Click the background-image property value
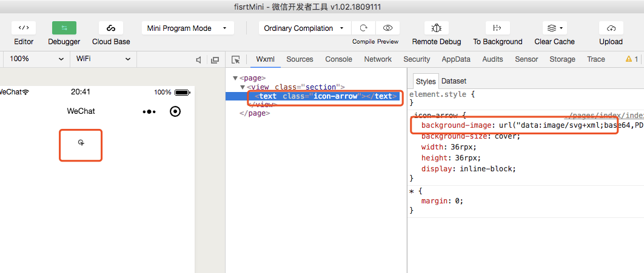Screen dimensions: 644x273 (x=571, y=125)
